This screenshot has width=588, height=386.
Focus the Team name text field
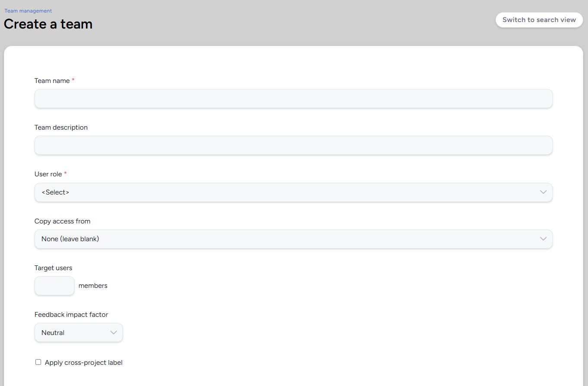coord(293,99)
